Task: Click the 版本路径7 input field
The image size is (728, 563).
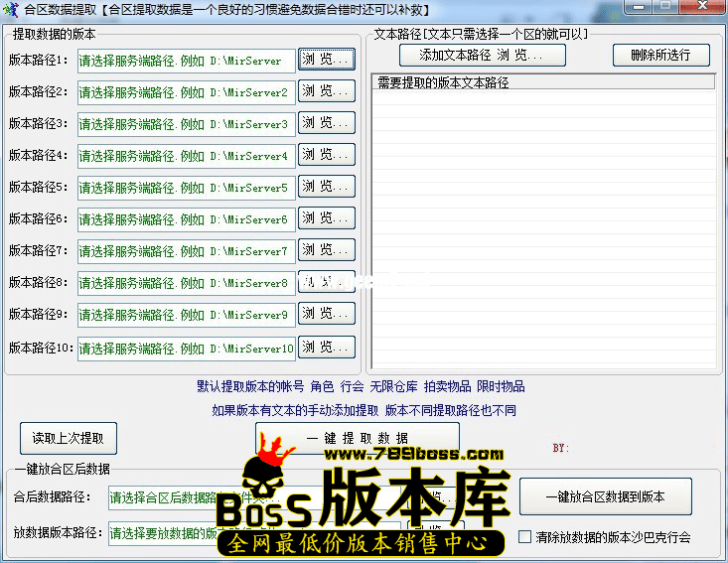Action: (x=186, y=251)
